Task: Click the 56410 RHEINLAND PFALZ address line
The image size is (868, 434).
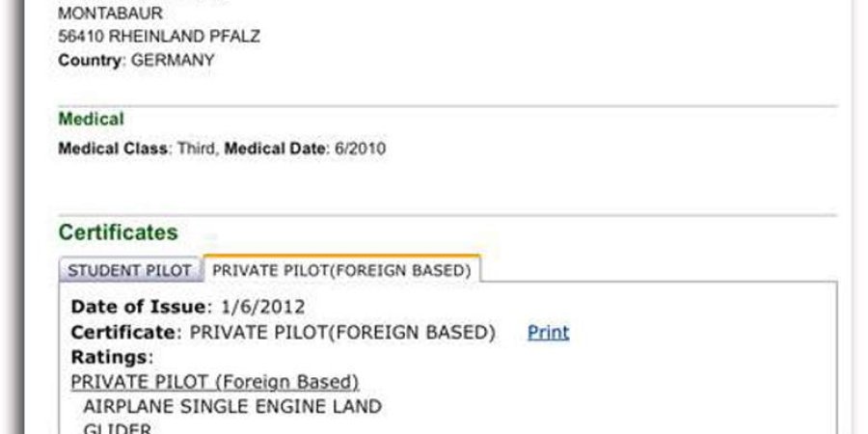Action: [x=159, y=37]
